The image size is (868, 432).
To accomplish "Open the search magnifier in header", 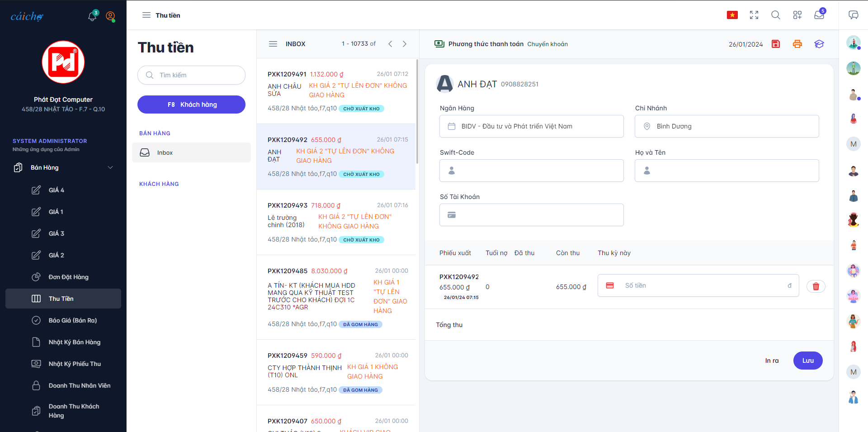I will coord(776,15).
